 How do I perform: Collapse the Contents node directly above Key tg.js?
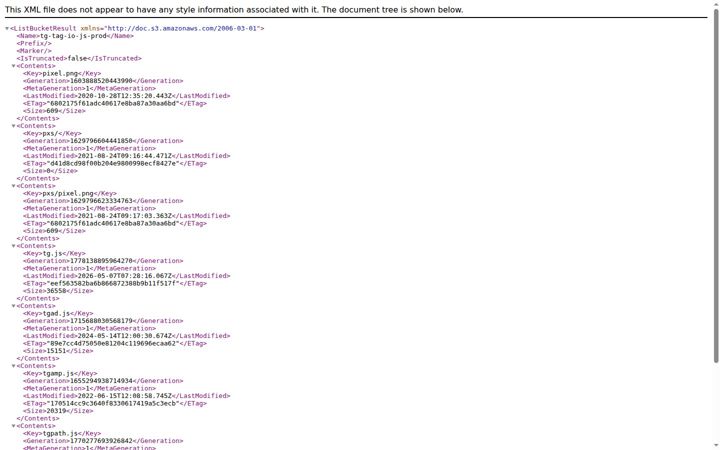pyautogui.click(x=13, y=246)
